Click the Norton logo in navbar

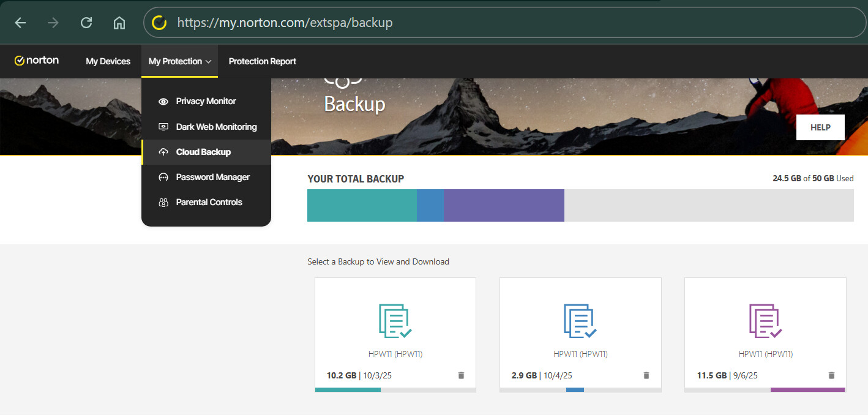(37, 61)
